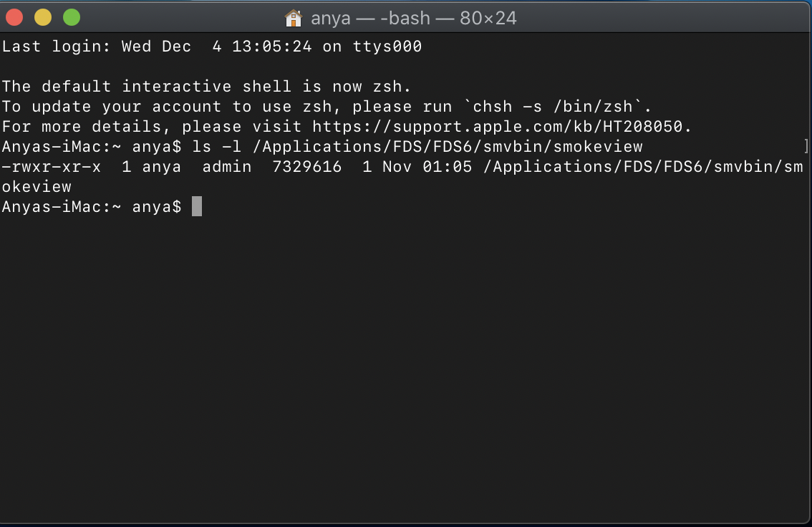Screen dimensions: 812x527
Task: Click the blinking block cursor at the prompt
Action: click(x=196, y=206)
